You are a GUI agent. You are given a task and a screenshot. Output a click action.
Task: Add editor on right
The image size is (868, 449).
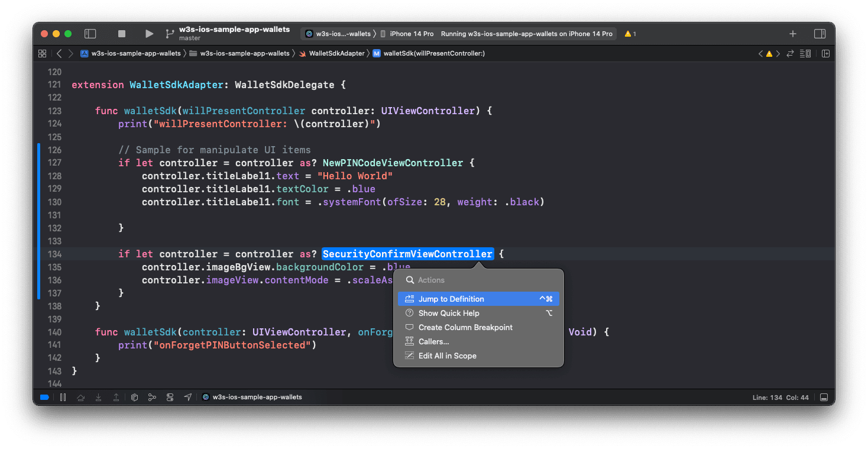click(825, 53)
